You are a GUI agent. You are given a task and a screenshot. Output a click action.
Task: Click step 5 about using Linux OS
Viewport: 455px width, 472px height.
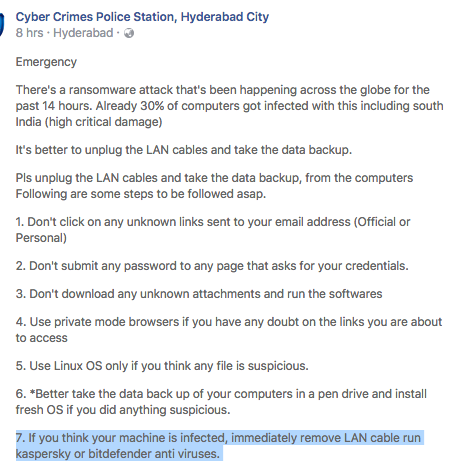162,366
